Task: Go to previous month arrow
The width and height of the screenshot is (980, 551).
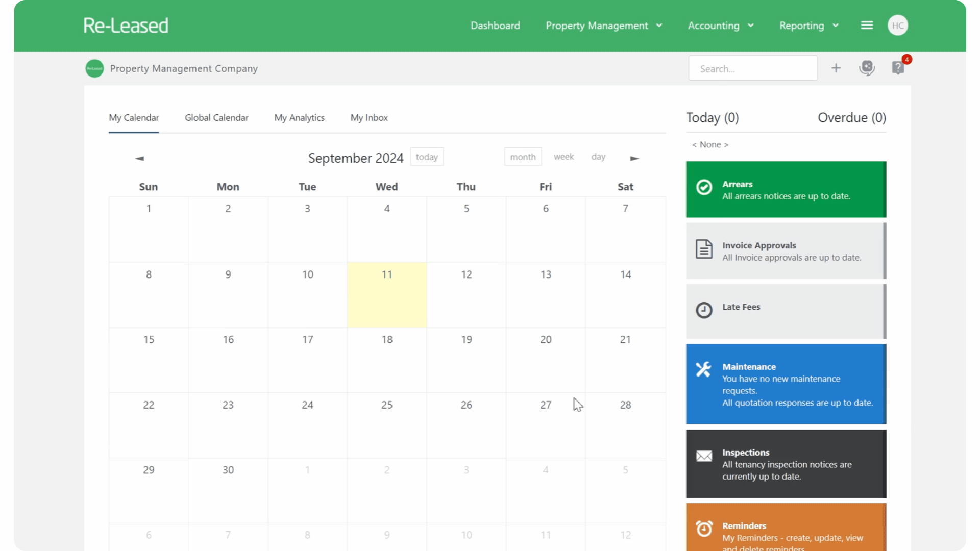Action: [x=139, y=158]
